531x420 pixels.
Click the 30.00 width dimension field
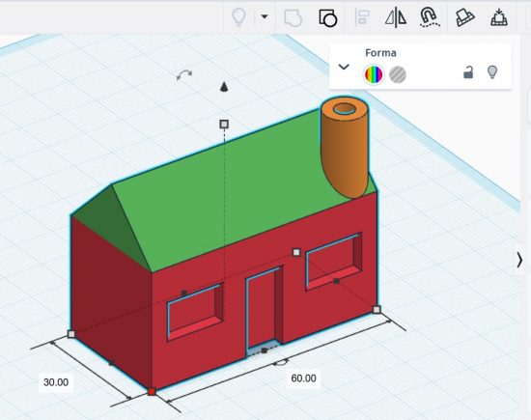click(56, 382)
